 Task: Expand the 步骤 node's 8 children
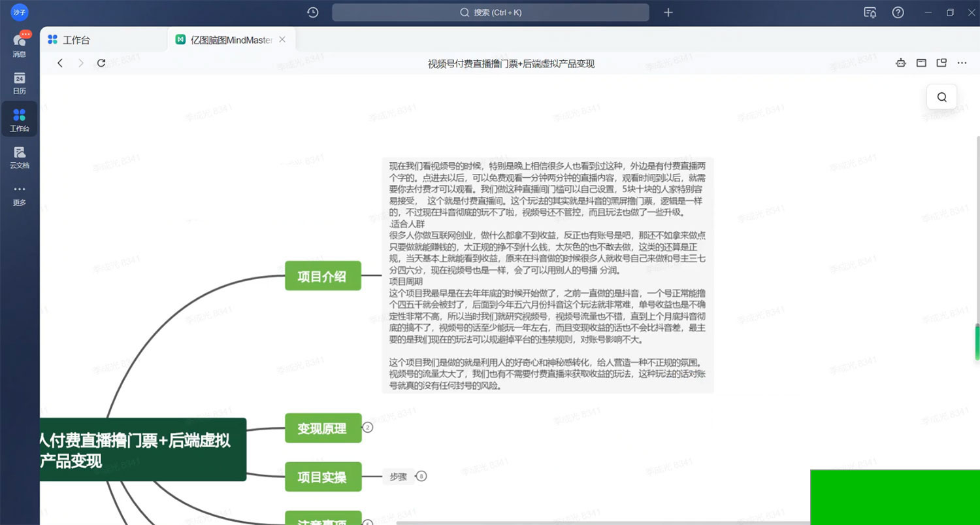(421, 477)
